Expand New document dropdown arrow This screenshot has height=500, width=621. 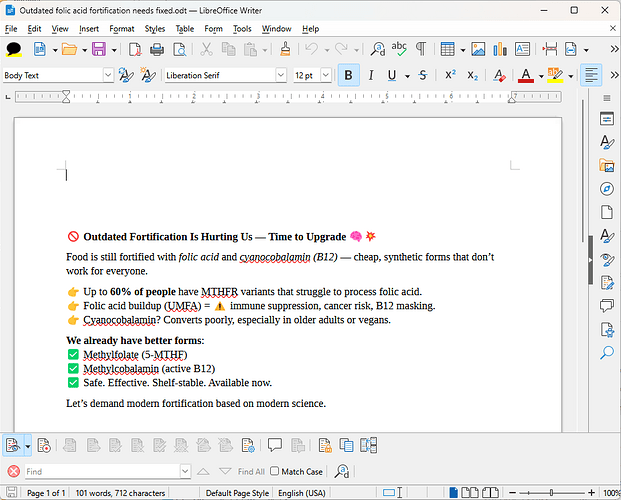55,50
